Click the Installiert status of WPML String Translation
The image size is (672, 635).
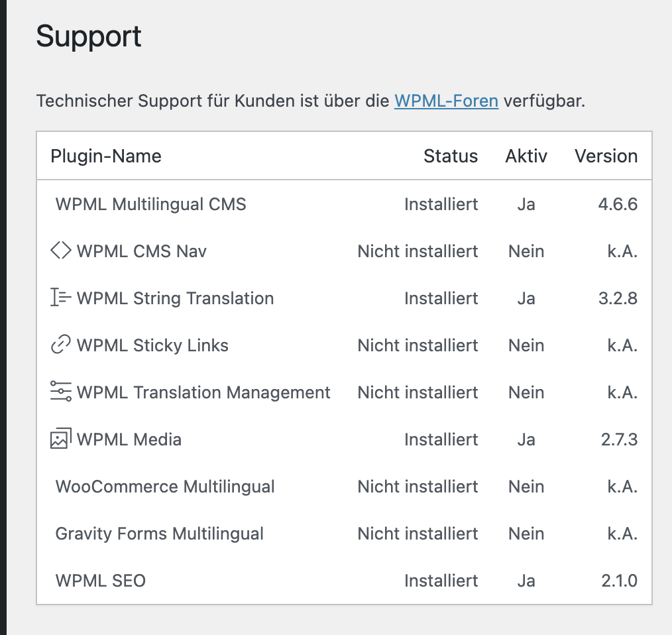441,298
